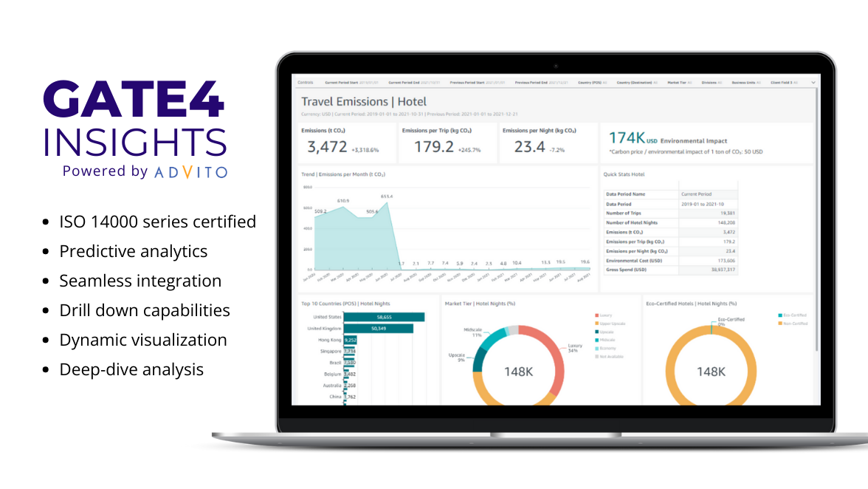The width and height of the screenshot is (868, 489).
Task: Click the Upscale 9% donut segment
Action: pos(478,360)
